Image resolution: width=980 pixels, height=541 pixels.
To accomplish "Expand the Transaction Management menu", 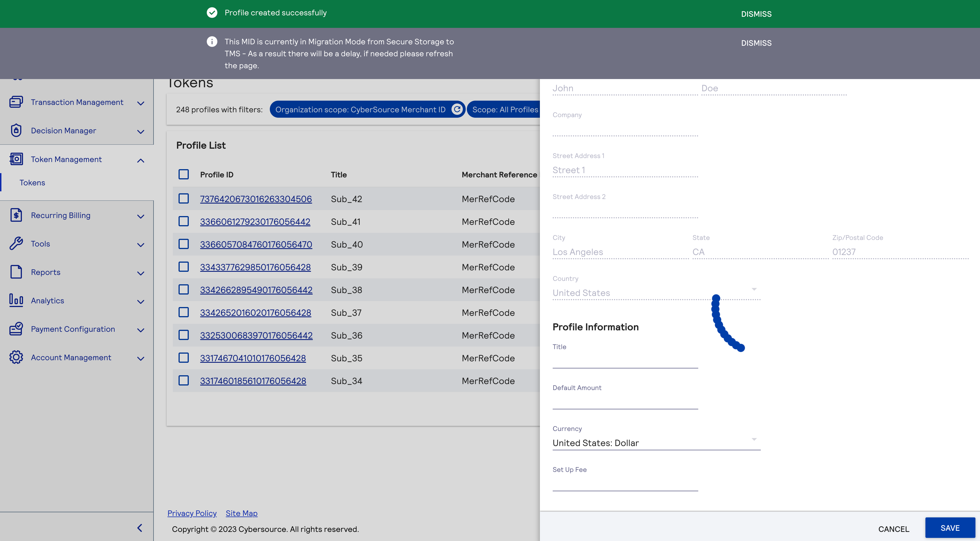I will [140, 103].
